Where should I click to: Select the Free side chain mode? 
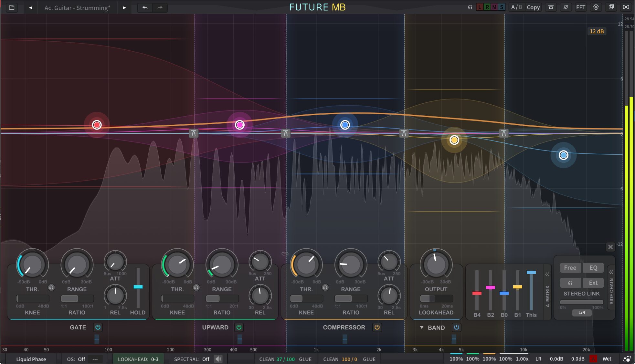tap(570, 268)
